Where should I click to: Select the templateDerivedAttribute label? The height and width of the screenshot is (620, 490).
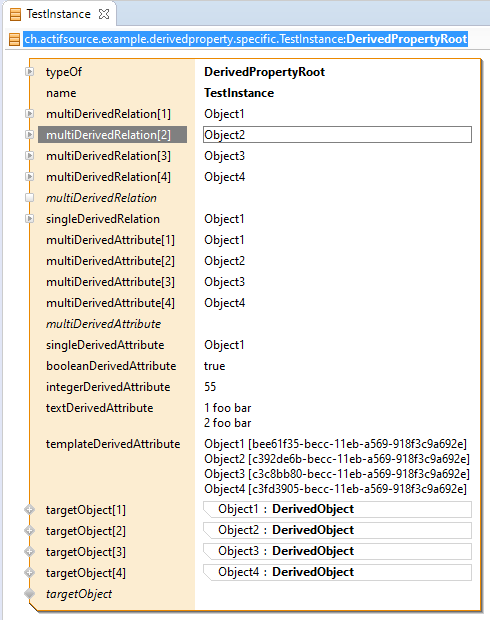[113, 444]
